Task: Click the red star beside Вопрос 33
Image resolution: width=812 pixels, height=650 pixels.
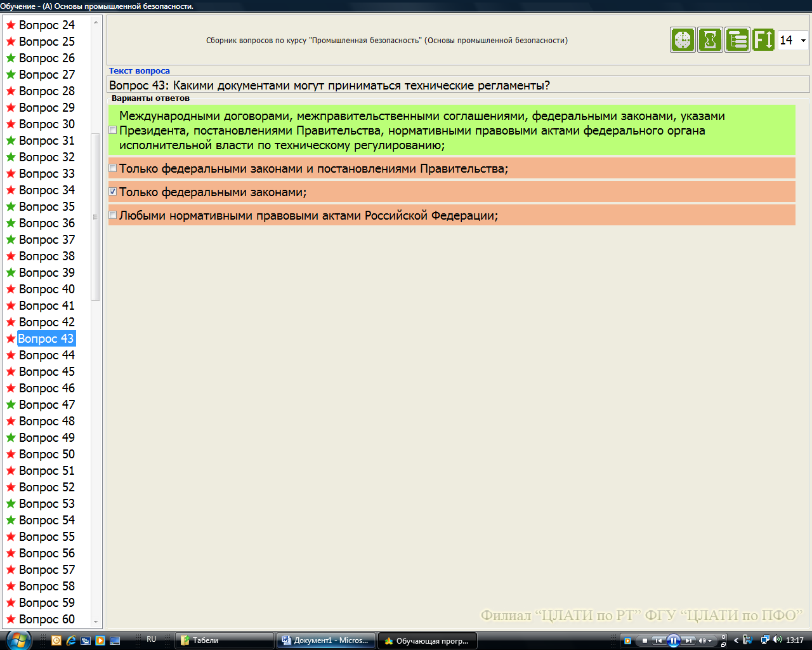Action: click(x=11, y=173)
